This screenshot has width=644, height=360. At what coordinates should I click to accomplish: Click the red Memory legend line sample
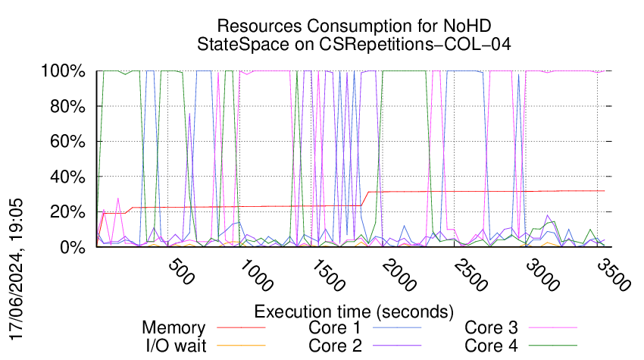(x=241, y=328)
